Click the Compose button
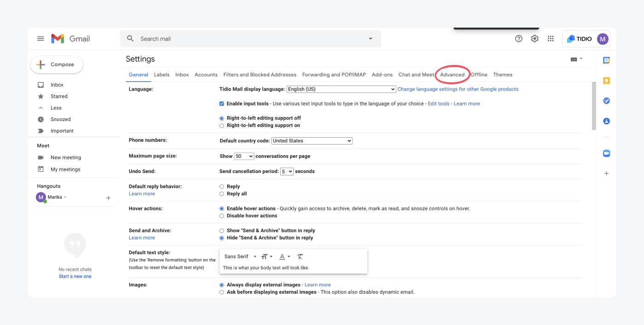 coord(56,64)
